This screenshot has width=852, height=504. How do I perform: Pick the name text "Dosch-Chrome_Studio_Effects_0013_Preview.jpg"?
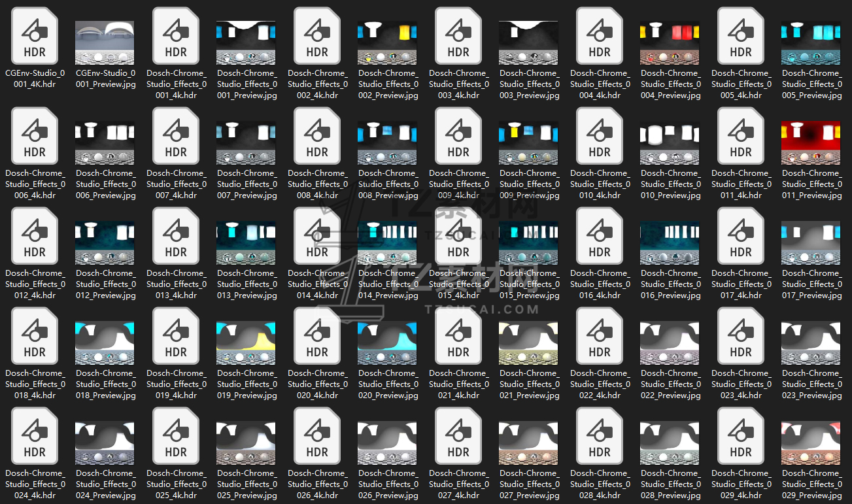click(247, 284)
